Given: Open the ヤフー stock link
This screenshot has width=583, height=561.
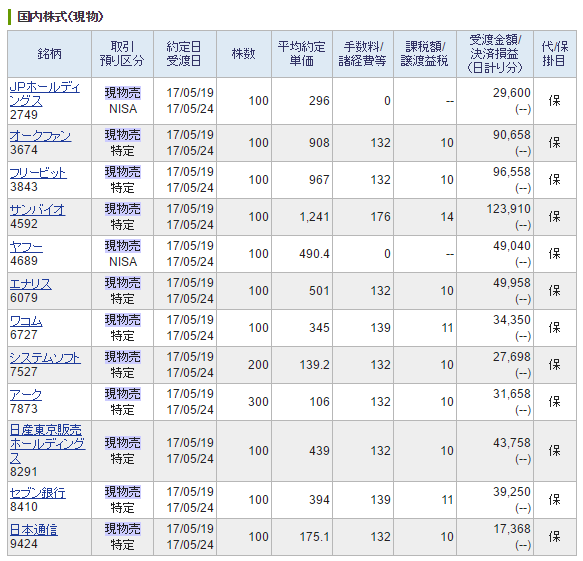Looking at the screenshot, I should pyautogui.click(x=26, y=247).
